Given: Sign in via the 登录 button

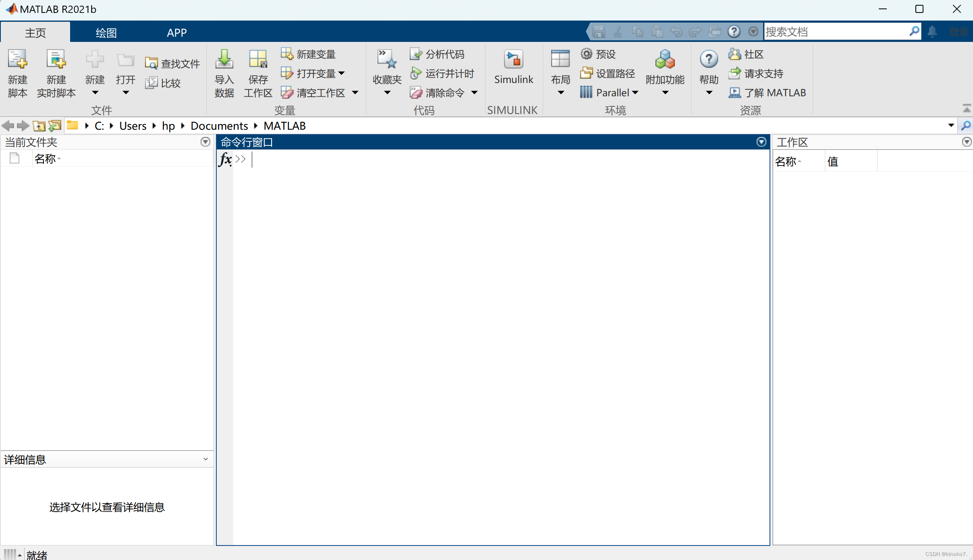Looking at the screenshot, I should [x=960, y=31].
